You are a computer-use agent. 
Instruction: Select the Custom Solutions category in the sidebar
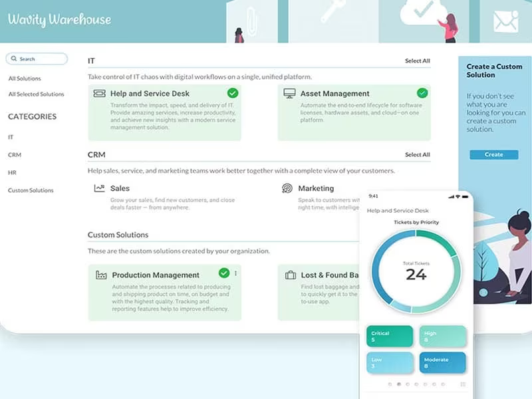coord(31,190)
